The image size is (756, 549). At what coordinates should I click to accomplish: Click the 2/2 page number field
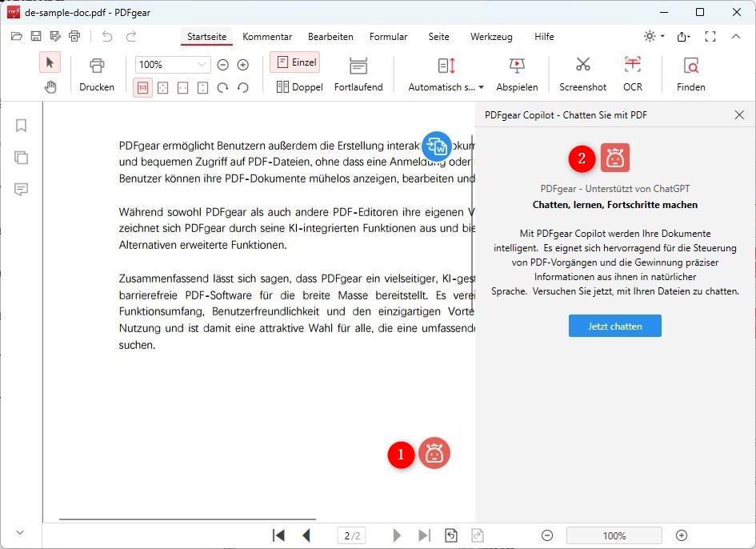352,535
